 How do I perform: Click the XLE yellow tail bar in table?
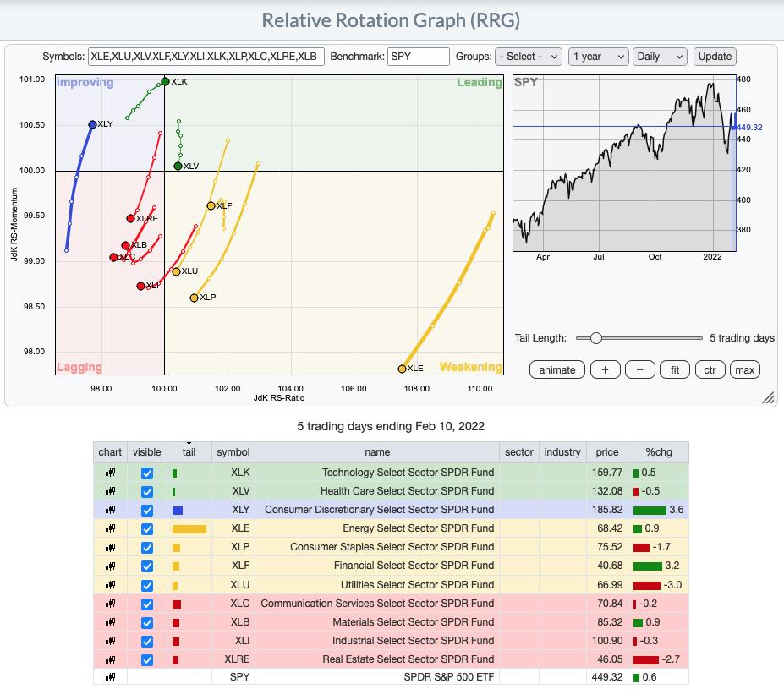point(189,529)
